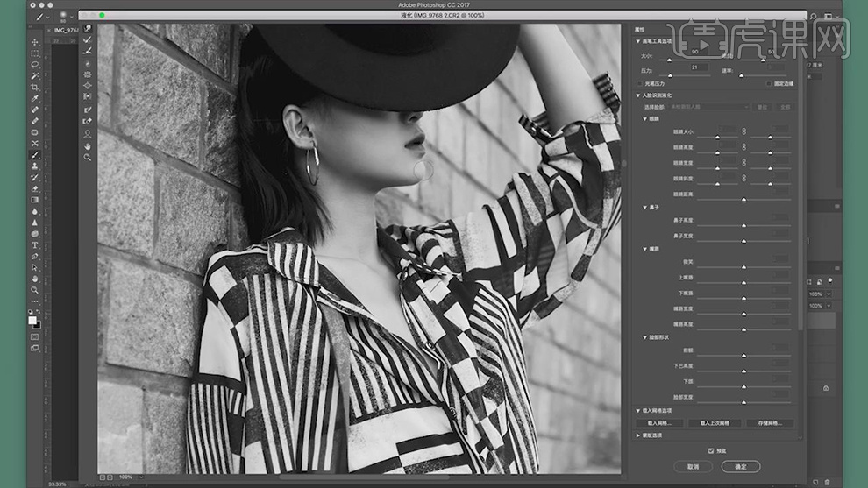The height and width of the screenshot is (488, 868).
Task: Select the Clone Stamp tool
Action: point(35,166)
